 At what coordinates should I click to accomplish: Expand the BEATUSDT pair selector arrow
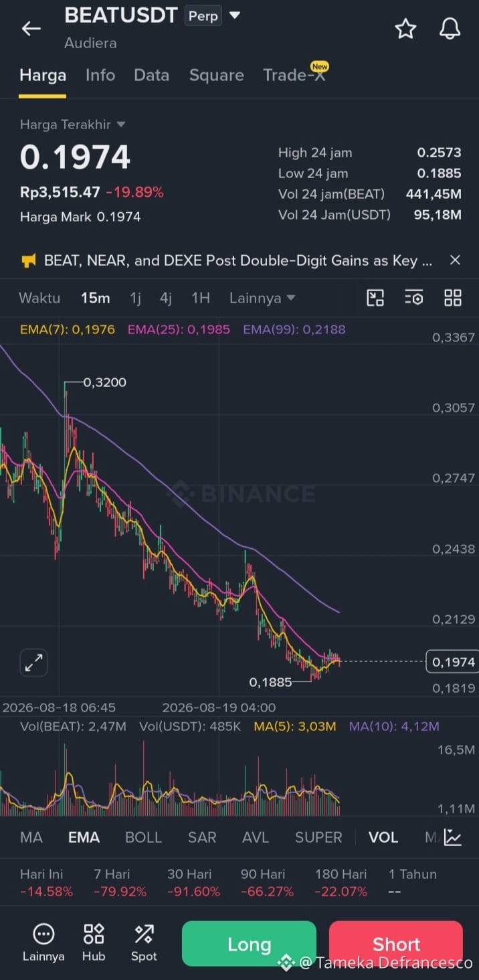click(x=235, y=15)
